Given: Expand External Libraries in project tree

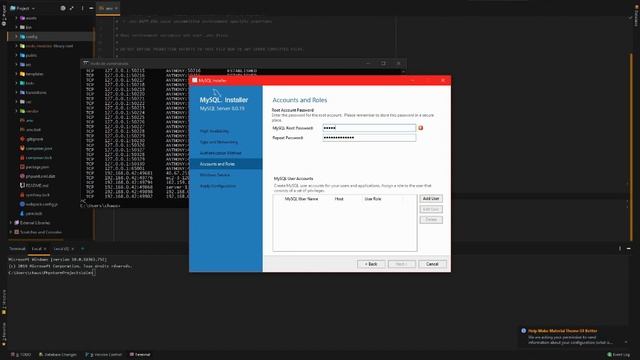Looking at the screenshot, I should pos(11,223).
